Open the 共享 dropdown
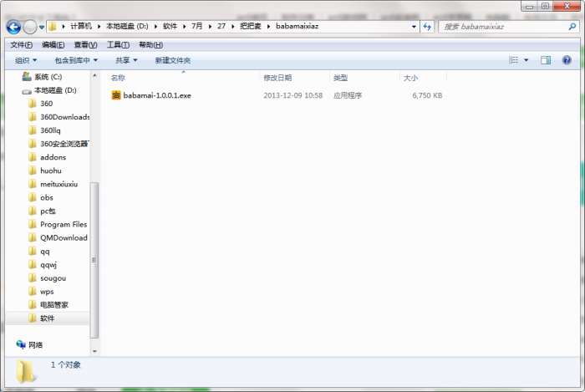Screen dimensions: 585x392 (x=126, y=60)
